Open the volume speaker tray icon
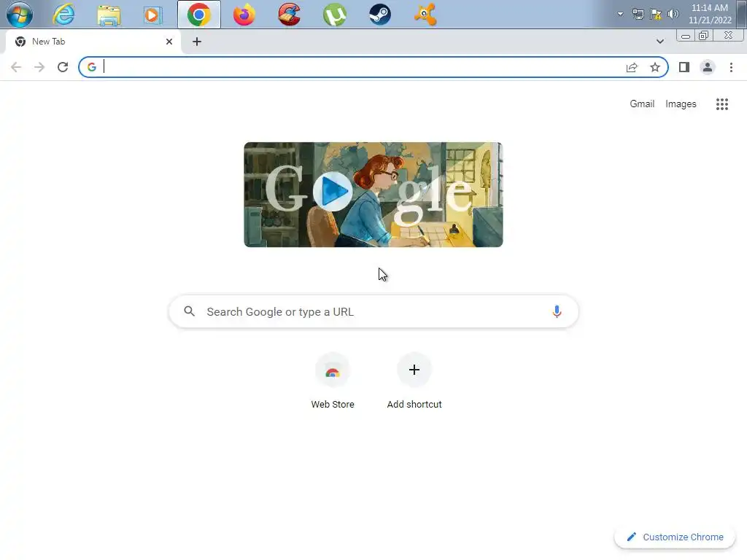This screenshot has width=747, height=560. click(x=673, y=14)
